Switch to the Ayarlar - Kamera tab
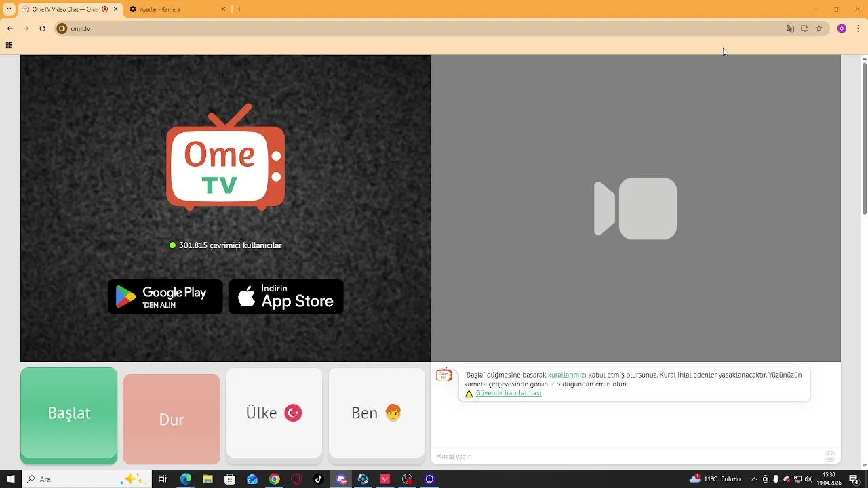This screenshot has width=868, height=488. click(x=178, y=9)
